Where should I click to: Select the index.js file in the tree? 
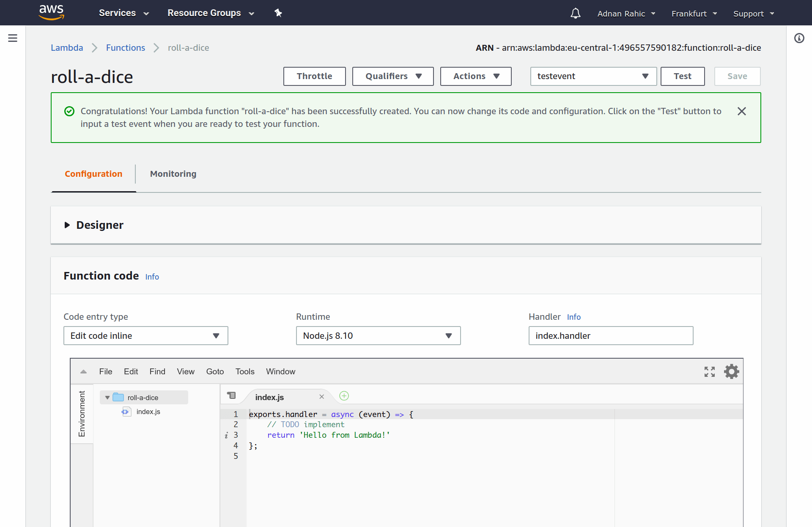(148, 412)
